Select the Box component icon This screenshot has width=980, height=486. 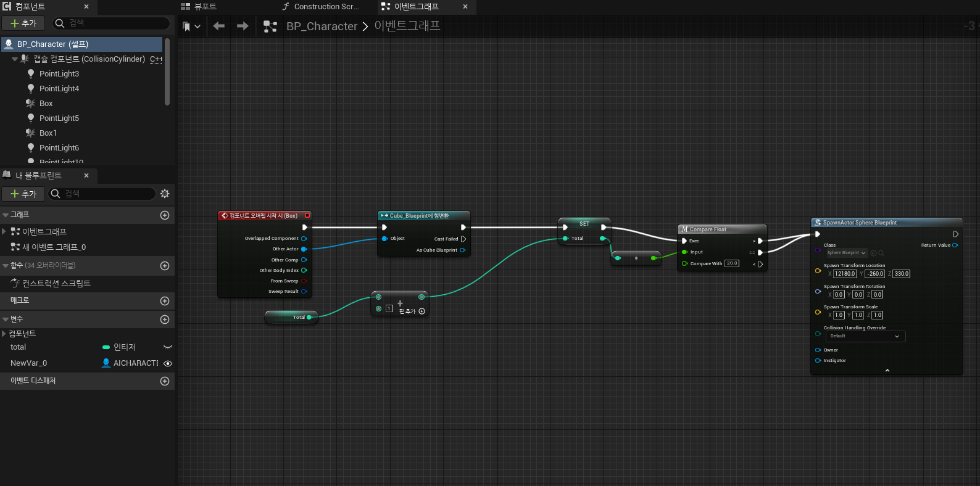coord(30,103)
